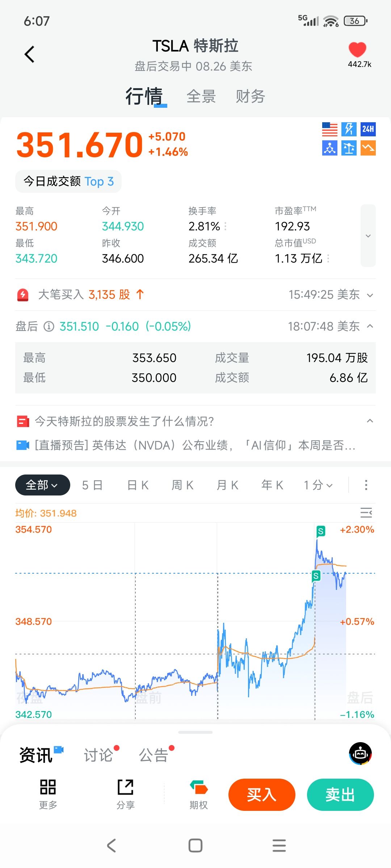Tap the 盘后 price 351.510 value

click(79, 327)
